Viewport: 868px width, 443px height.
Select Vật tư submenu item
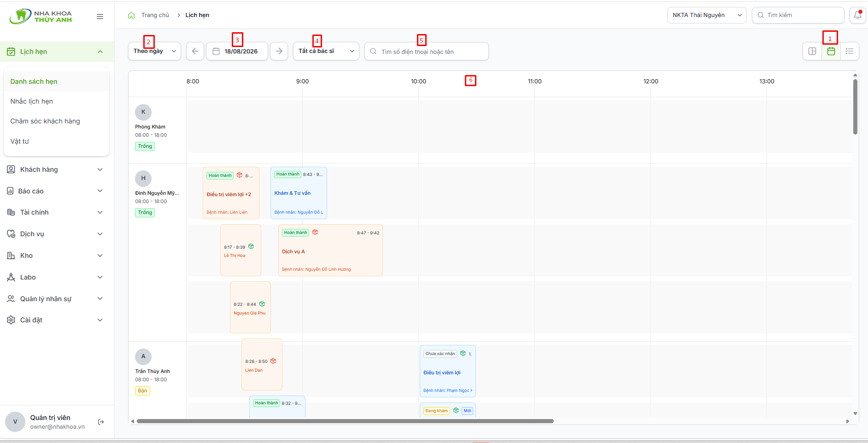point(56,141)
